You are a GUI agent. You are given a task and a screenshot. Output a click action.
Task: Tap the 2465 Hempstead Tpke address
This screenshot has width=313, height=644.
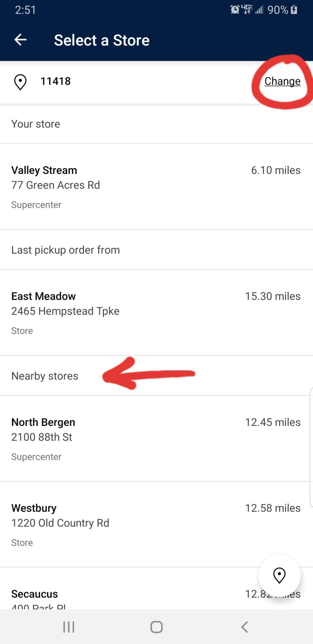coord(65,311)
